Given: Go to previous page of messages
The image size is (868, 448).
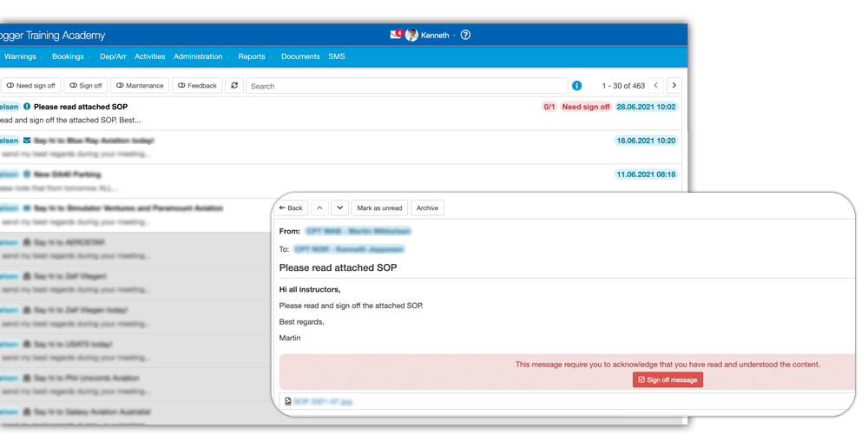Looking at the screenshot, I should point(656,85).
